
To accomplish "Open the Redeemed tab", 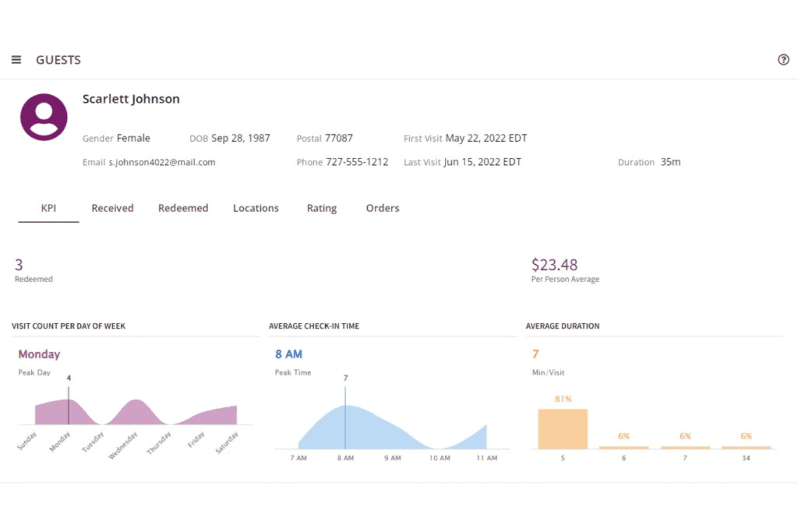I will pyautogui.click(x=183, y=208).
